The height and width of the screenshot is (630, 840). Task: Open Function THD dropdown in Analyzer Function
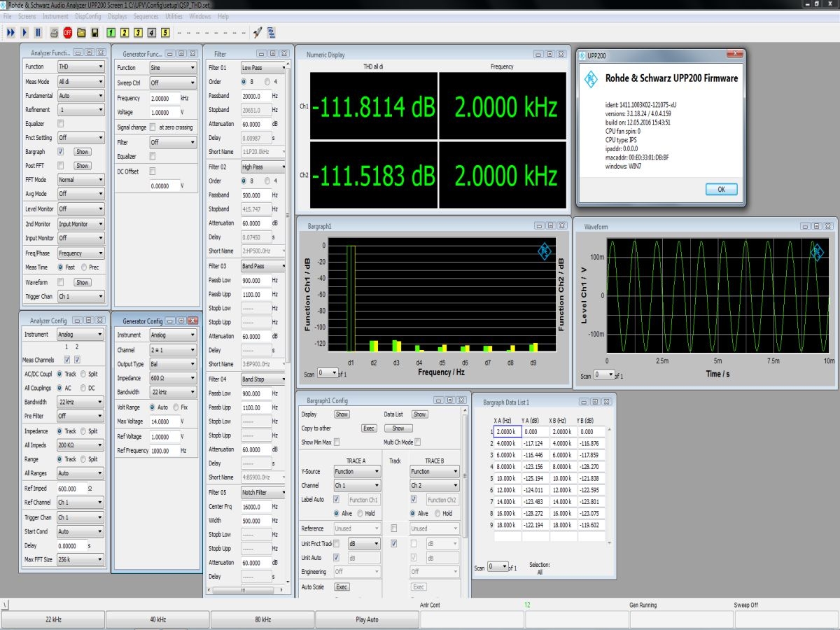tap(80, 67)
